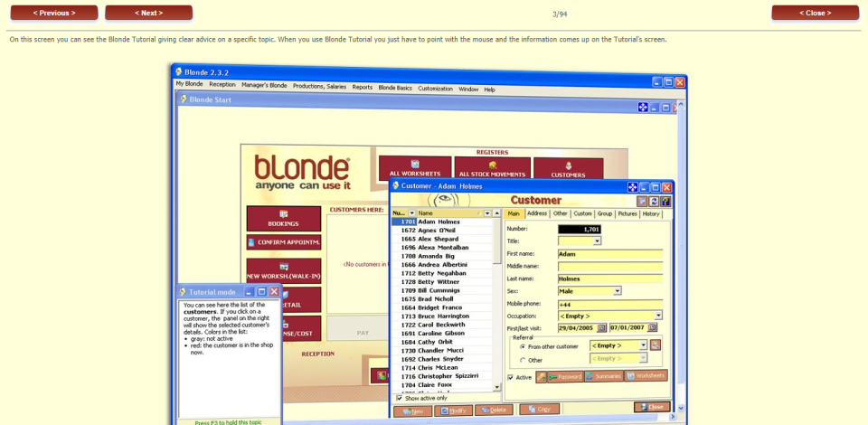Click the All Worksheets register tile
This screenshot has width=868, height=425.
[x=415, y=168]
